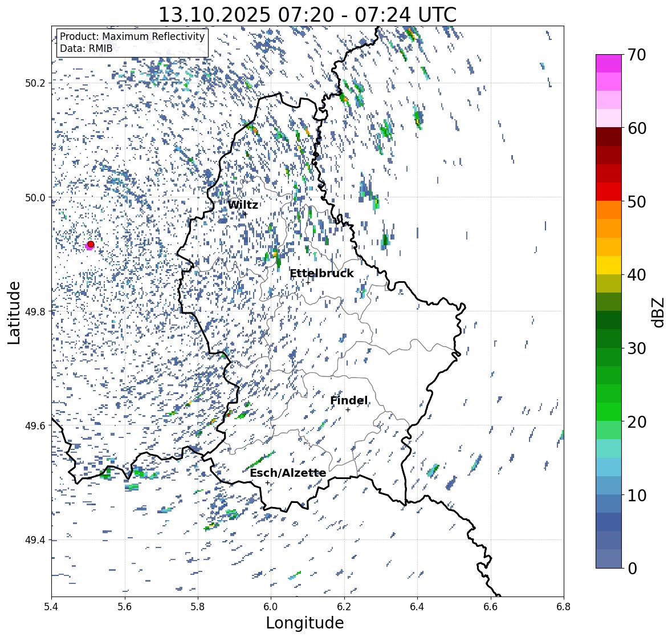Click the 6.8 longitude tick label
This screenshot has height=637, width=672.
564,606
